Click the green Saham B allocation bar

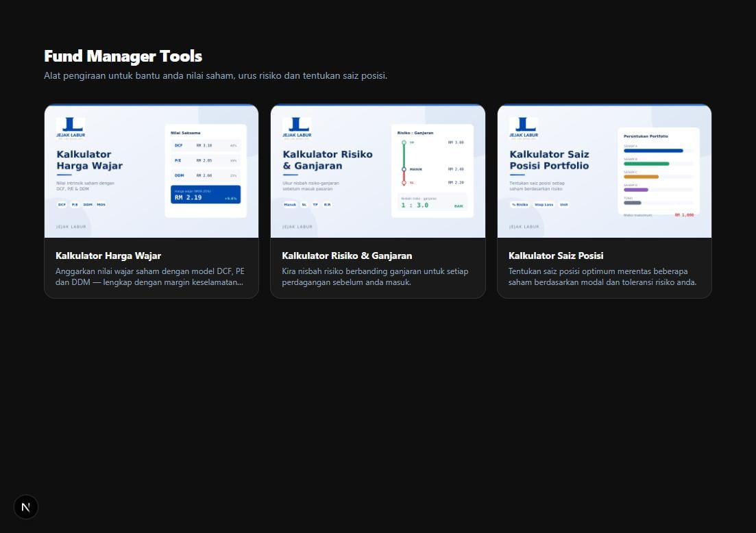(x=646, y=164)
